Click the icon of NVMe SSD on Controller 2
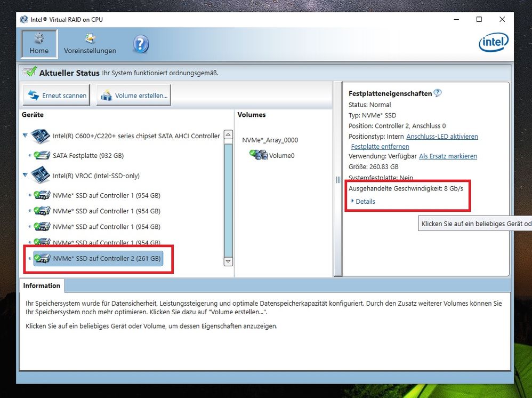532x398 pixels. (x=43, y=258)
